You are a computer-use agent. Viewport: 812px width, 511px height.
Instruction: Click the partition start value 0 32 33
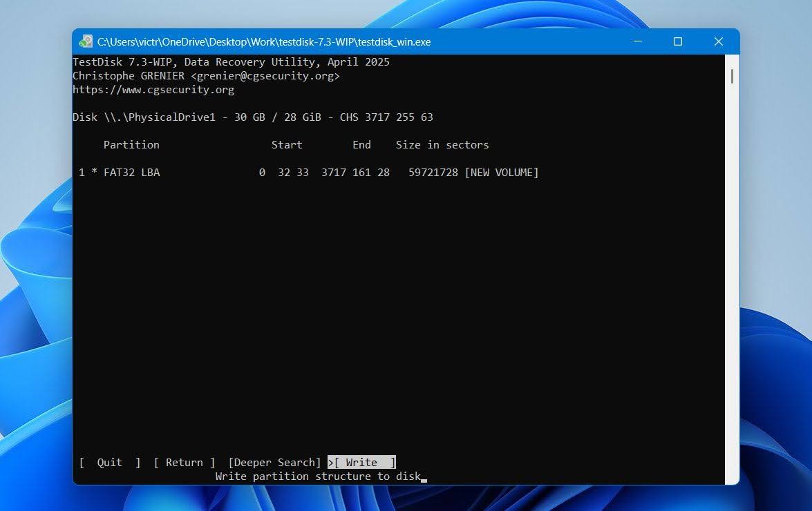pyautogui.click(x=284, y=173)
